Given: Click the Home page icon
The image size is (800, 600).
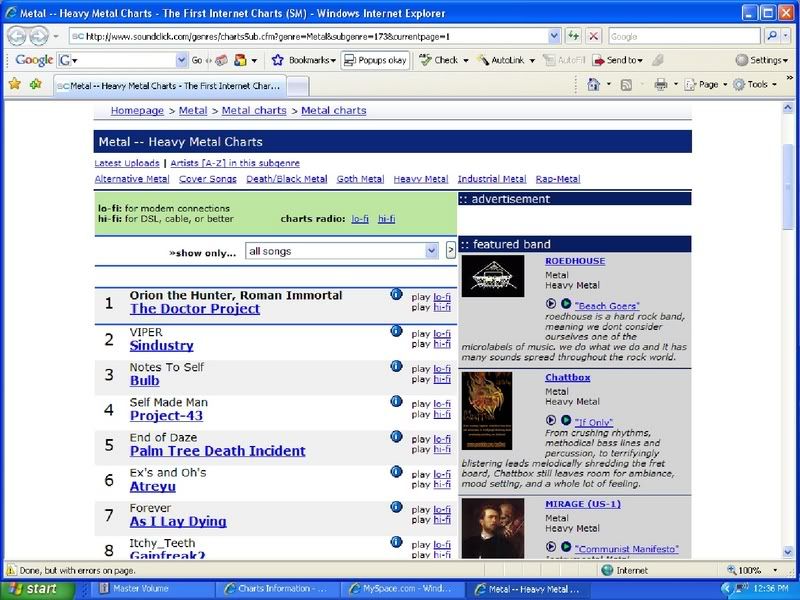Looking at the screenshot, I should (593, 85).
